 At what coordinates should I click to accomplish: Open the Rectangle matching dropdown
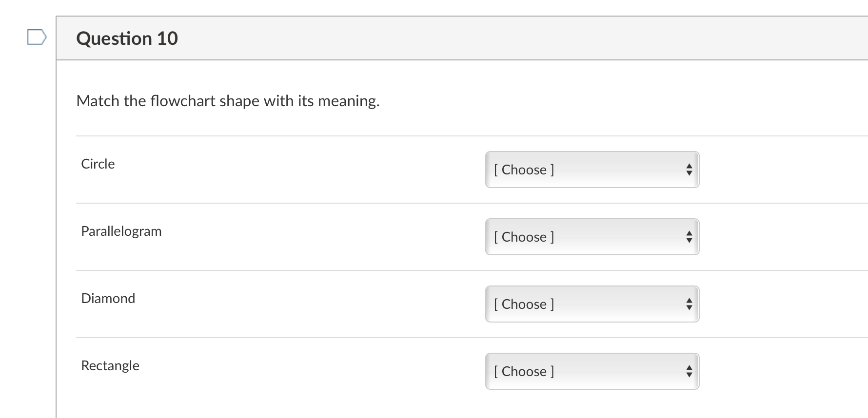click(592, 371)
